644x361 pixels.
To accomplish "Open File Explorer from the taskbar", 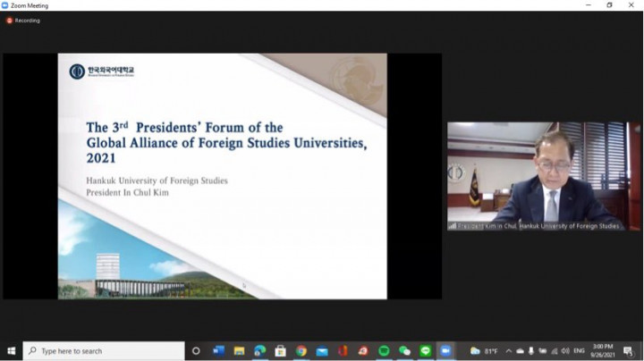I will tap(239, 351).
